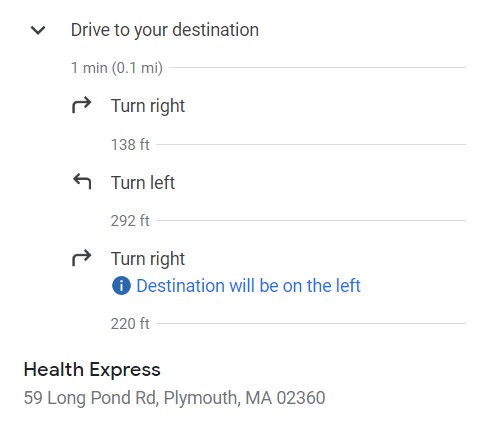The width and height of the screenshot is (491, 448).
Task: Click the turn-right arrow icon above 220 ft
Action: 82,258
